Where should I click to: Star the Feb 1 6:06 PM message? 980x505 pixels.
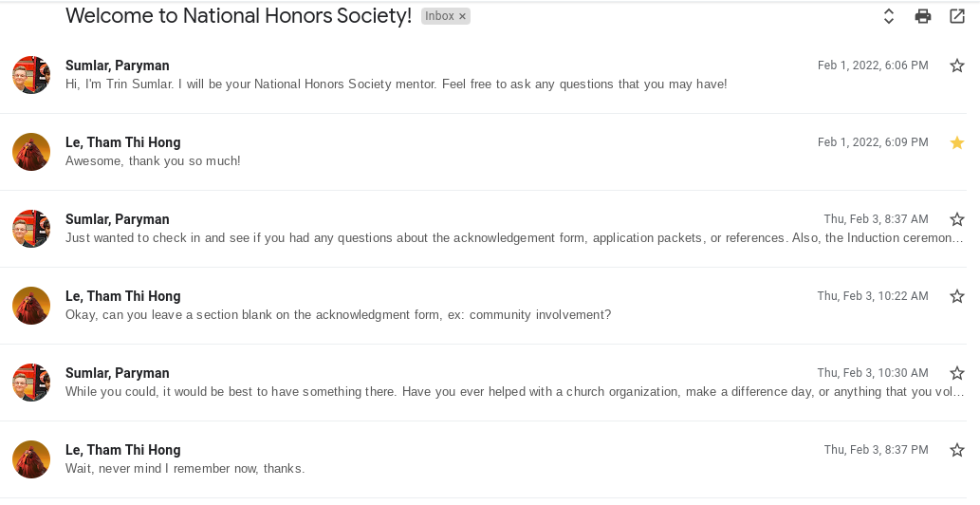(x=957, y=65)
